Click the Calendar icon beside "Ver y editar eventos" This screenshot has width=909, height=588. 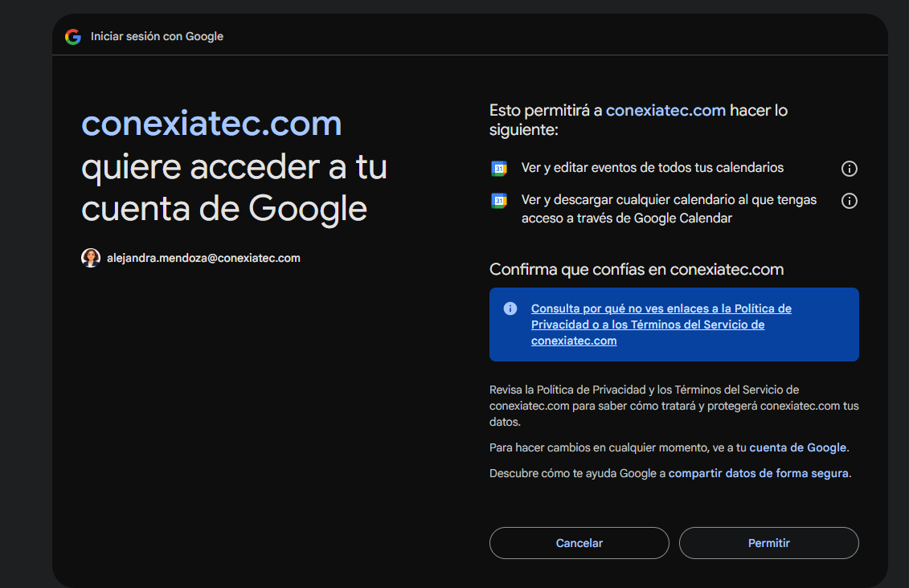[498, 168]
